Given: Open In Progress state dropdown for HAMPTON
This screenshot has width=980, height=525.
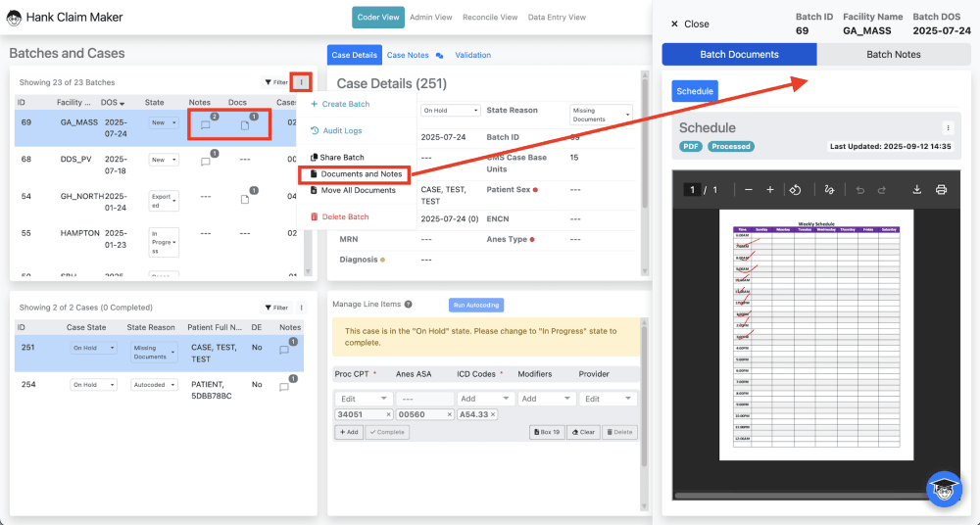Looking at the screenshot, I should click(x=164, y=243).
